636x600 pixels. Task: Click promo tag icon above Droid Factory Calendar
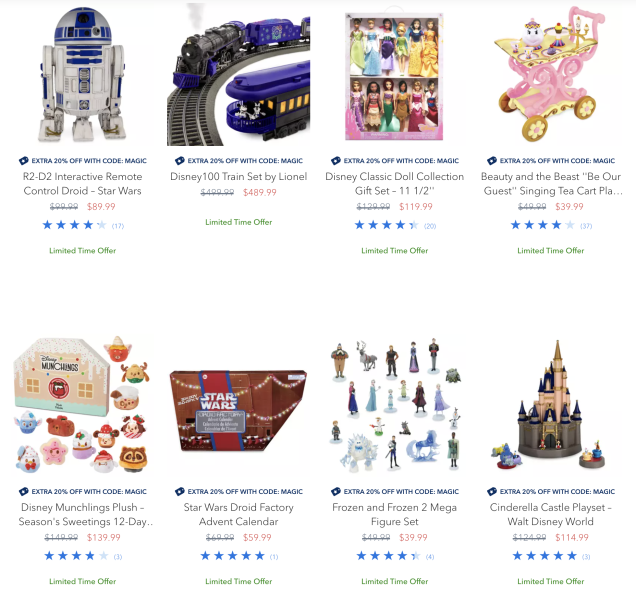(x=180, y=491)
